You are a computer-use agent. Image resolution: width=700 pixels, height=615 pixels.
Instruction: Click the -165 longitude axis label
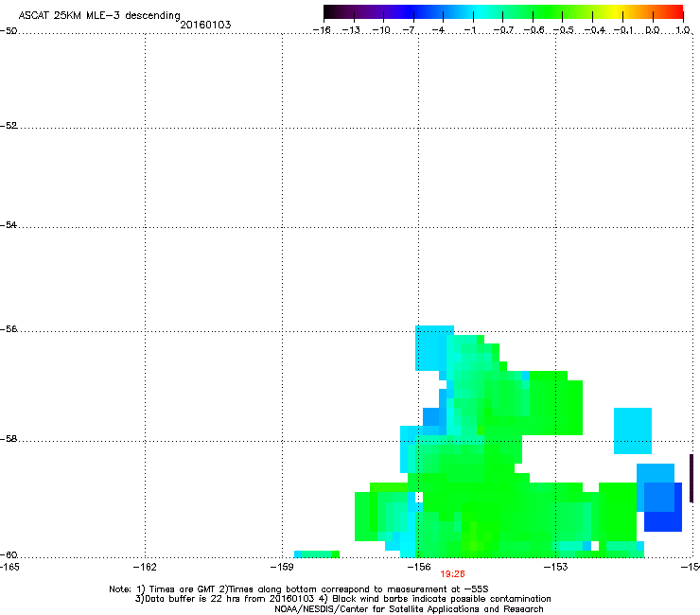(x=9, y=567)
